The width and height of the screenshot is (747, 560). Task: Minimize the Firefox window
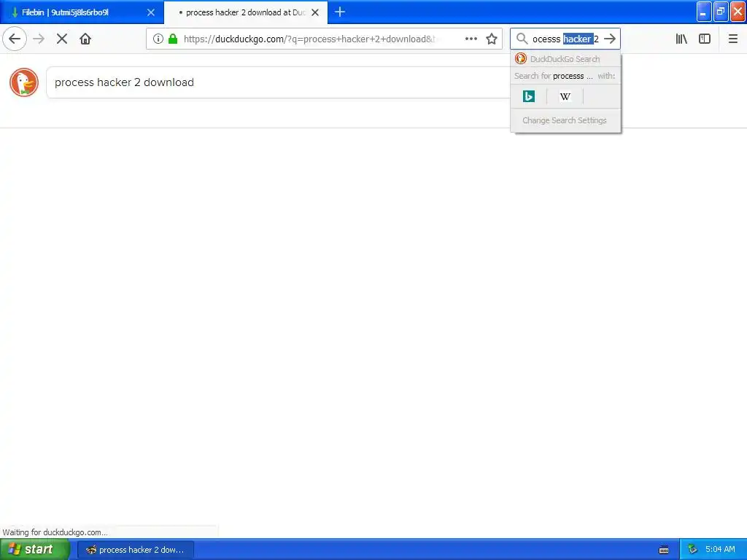tap(704, 12)
